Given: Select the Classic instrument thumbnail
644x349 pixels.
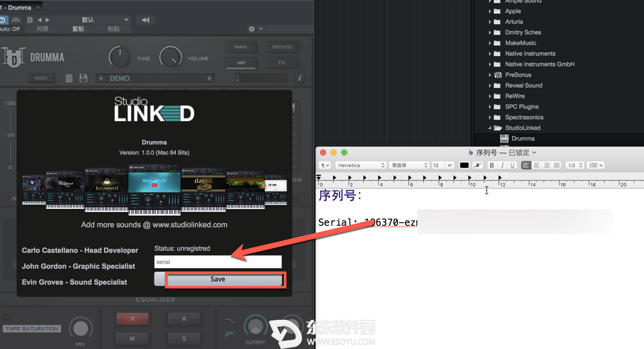Looking at the screenshot, I should [x=203, y=190].
